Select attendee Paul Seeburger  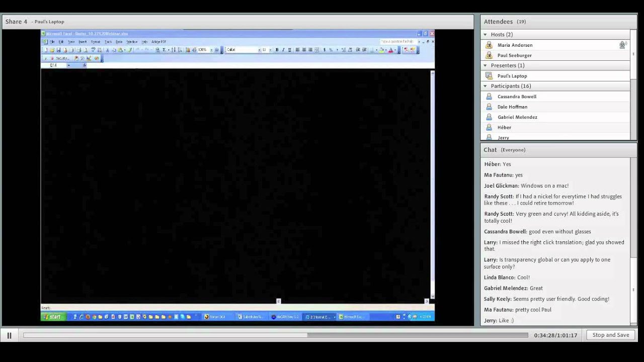click(x=556, y=55)
